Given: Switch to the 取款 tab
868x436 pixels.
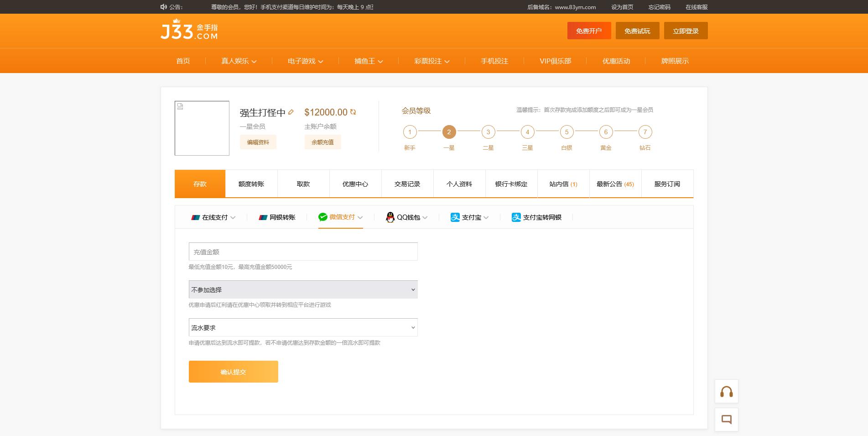Looking at the screenshot, I should tap(303, 184).
